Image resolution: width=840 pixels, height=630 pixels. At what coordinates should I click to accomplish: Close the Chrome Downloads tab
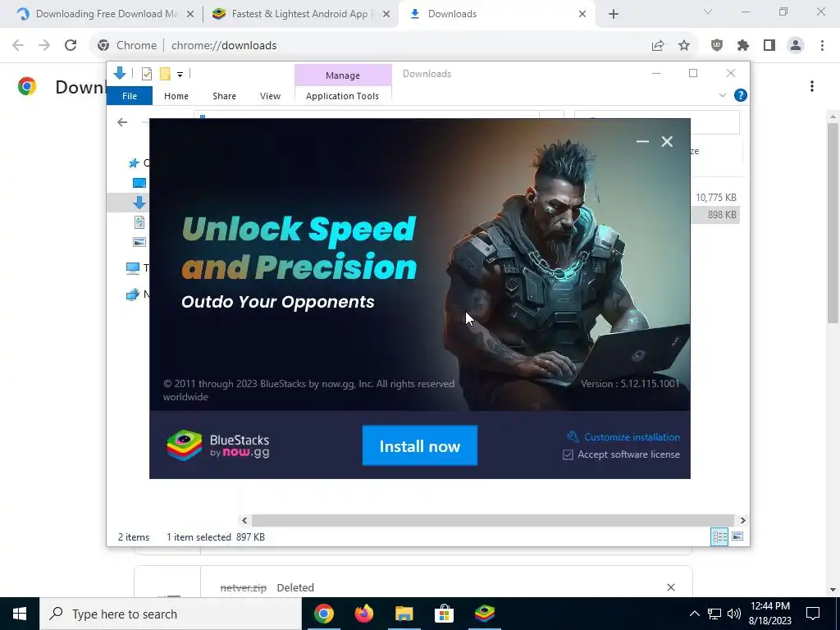(582, 15)
